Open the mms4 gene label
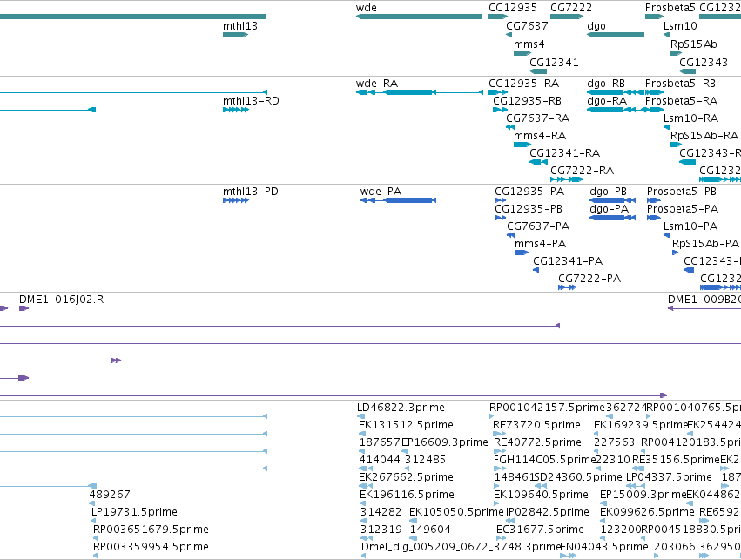Image resolution: width=741 pixels, height=560 pixels. [x=529, y=44]
